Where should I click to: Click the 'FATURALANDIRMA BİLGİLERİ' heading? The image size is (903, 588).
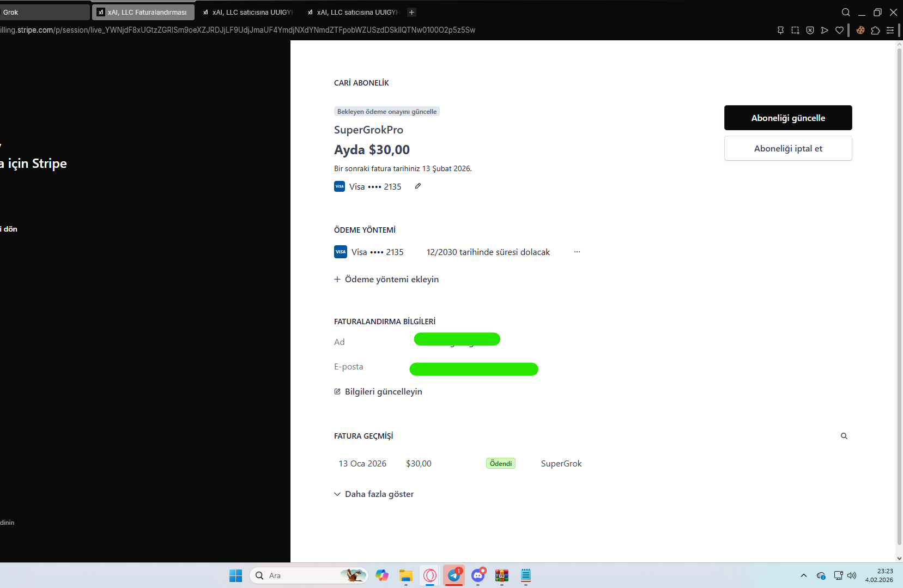[x=385, y=322]
